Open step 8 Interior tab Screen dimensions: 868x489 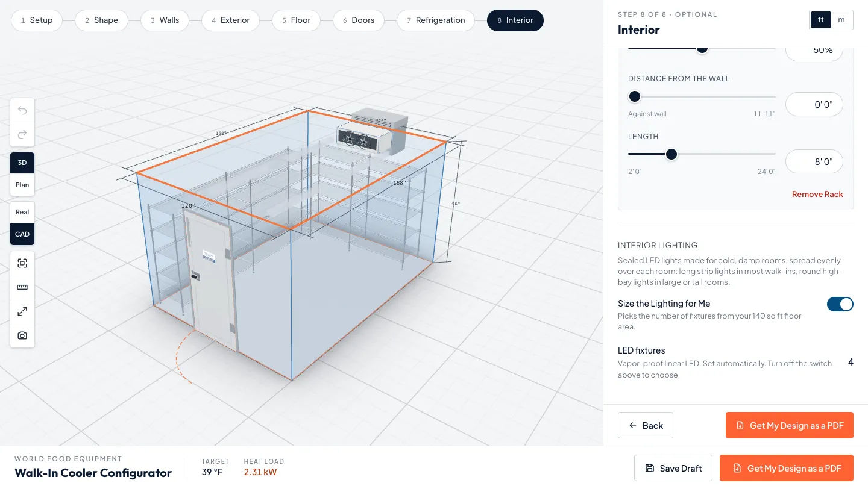[515, 20]
